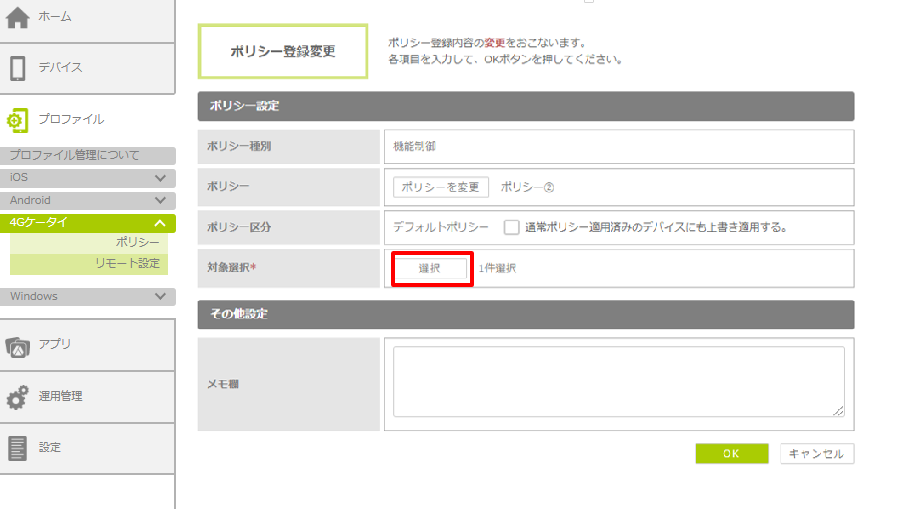The width and height of the screenshot is (919, 509).
Task: Click the ポリシーを変更 button
Action: [440, 187]
